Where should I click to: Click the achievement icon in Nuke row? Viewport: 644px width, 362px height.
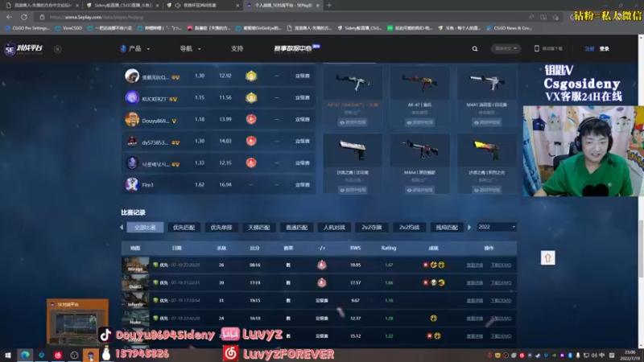tap(433, 318)
